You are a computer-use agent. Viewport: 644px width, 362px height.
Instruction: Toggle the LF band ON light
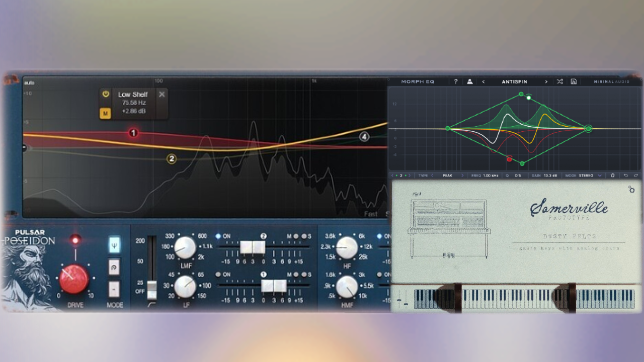[218, 275]
